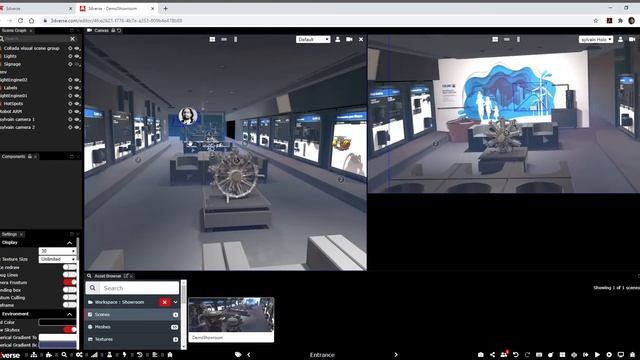The image size is (640, 360).
Task: Open Scenes category in Asset Browser
Action: (132, 315)
